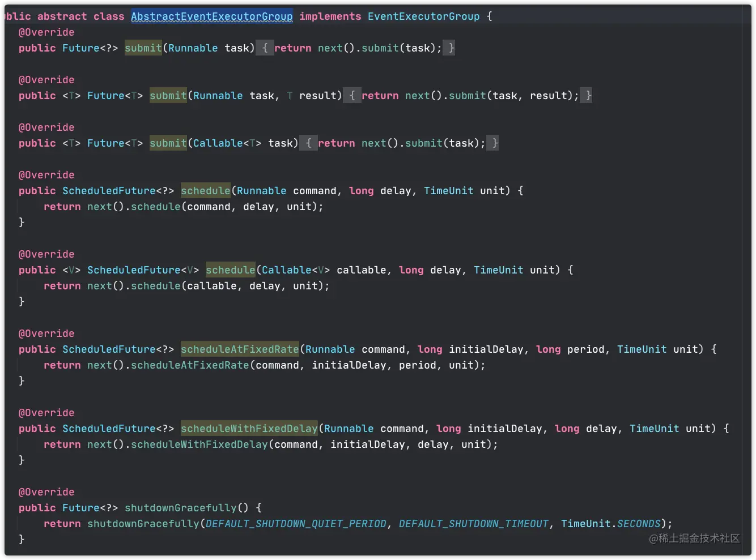The height and width of the screenshot is (560, 756).
Task: Click highlighted submit name before '(Runnable task)'
Action: point(143,48)
